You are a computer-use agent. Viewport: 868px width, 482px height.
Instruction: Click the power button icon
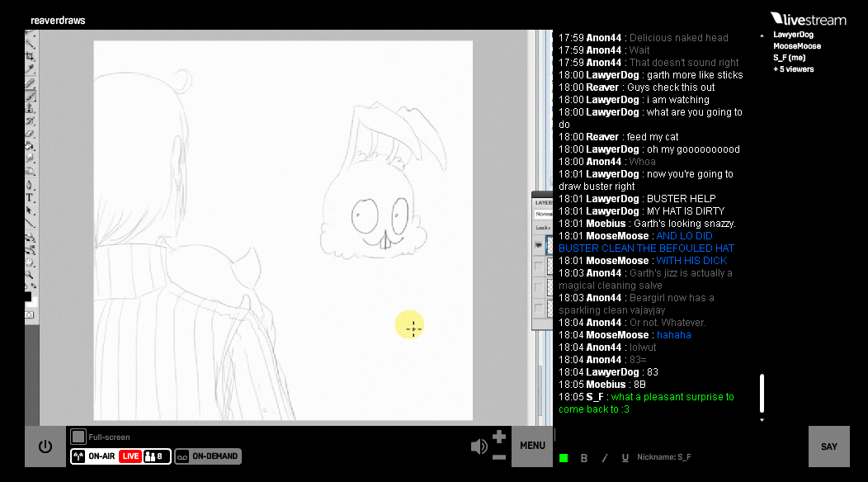pos(45,447)
